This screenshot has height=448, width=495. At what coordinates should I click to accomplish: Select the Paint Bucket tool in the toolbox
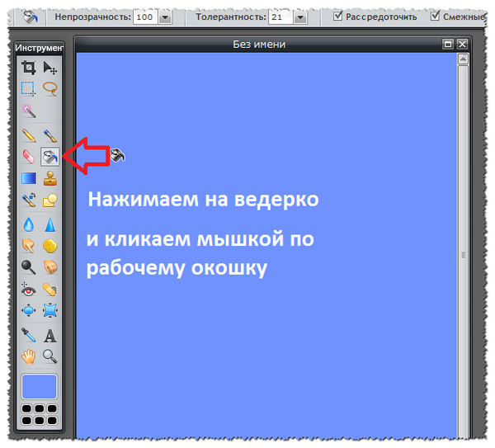49,157
